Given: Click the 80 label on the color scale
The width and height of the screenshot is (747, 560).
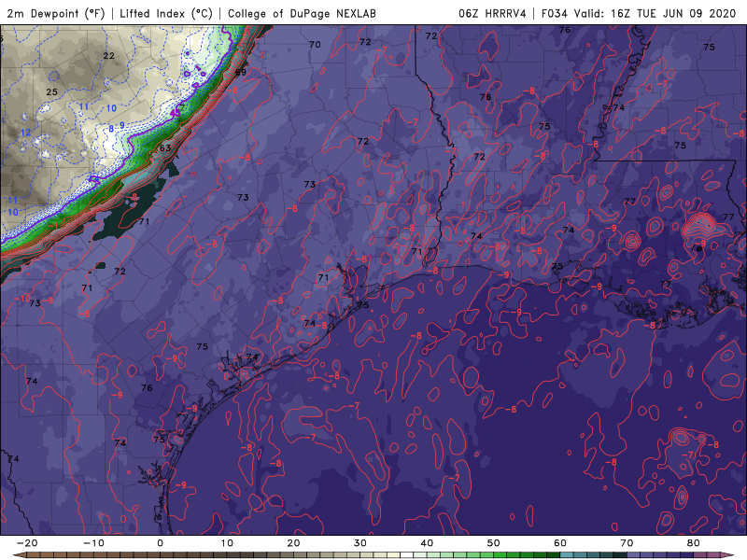Looking at the screenshot, I should click(694, 543).
